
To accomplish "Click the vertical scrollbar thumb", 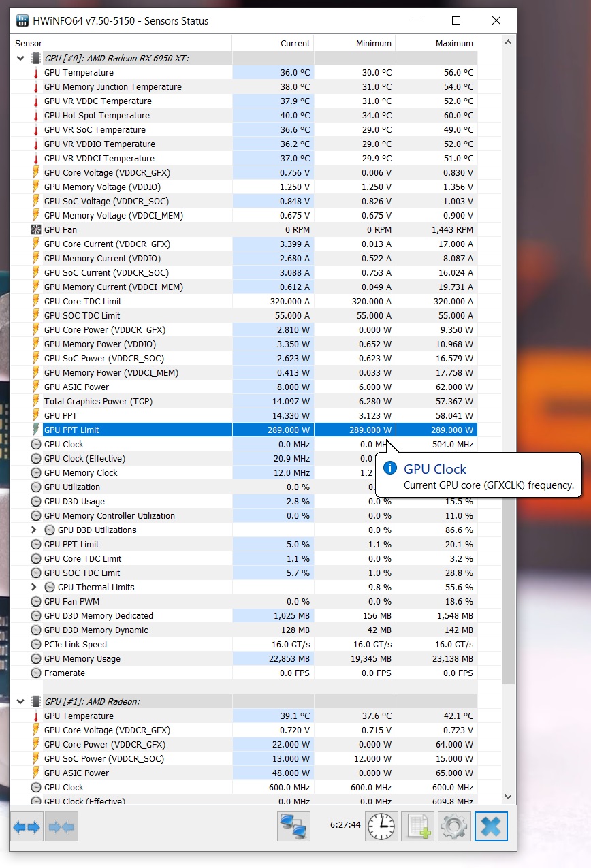I will pyautogui.click(x=509, y=368).
